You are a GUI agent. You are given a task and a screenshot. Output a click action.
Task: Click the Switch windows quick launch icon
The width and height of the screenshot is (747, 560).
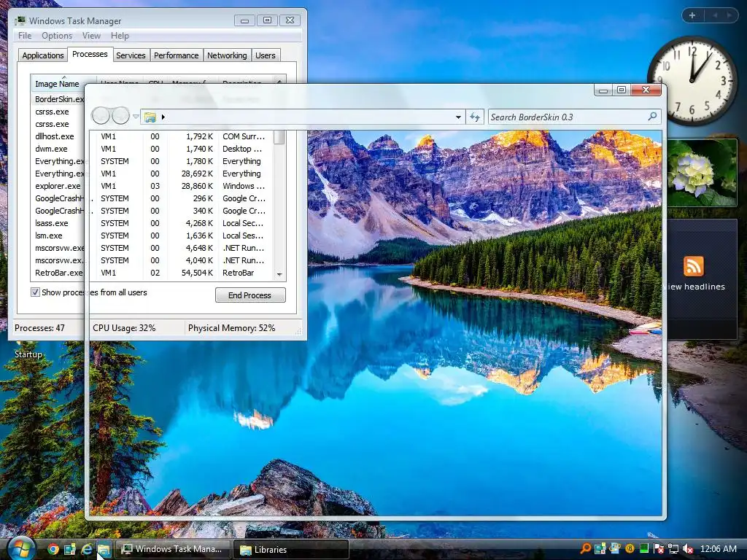(x=70, y=549)
